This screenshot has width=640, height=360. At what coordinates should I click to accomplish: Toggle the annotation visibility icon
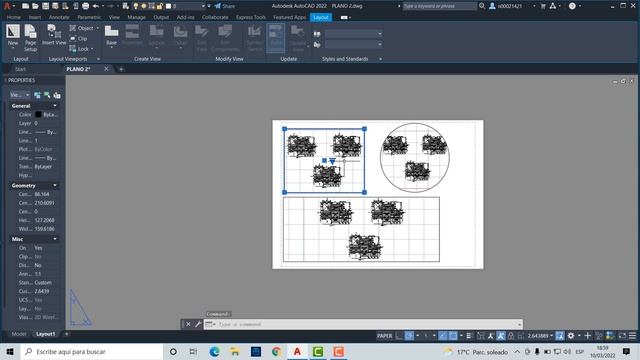491,336
